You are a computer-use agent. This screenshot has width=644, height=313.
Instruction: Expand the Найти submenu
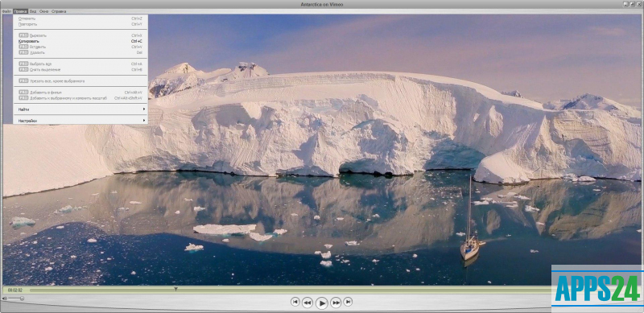pos(80,109)
